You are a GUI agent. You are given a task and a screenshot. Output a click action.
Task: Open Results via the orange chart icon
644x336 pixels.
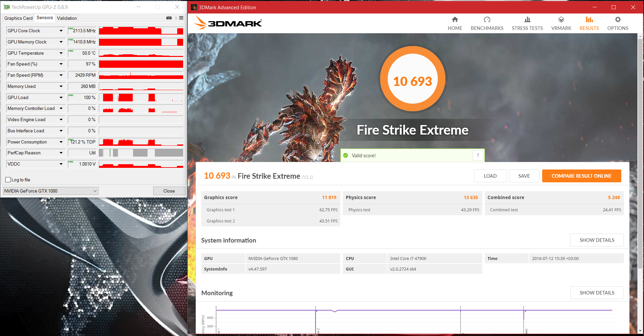click(589, 19)
